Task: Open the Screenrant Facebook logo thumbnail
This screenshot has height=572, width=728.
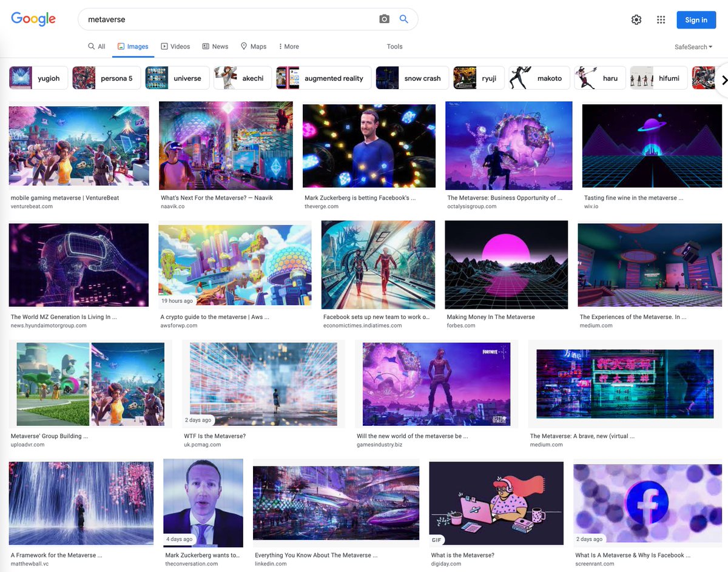Action: click(648, 503)
